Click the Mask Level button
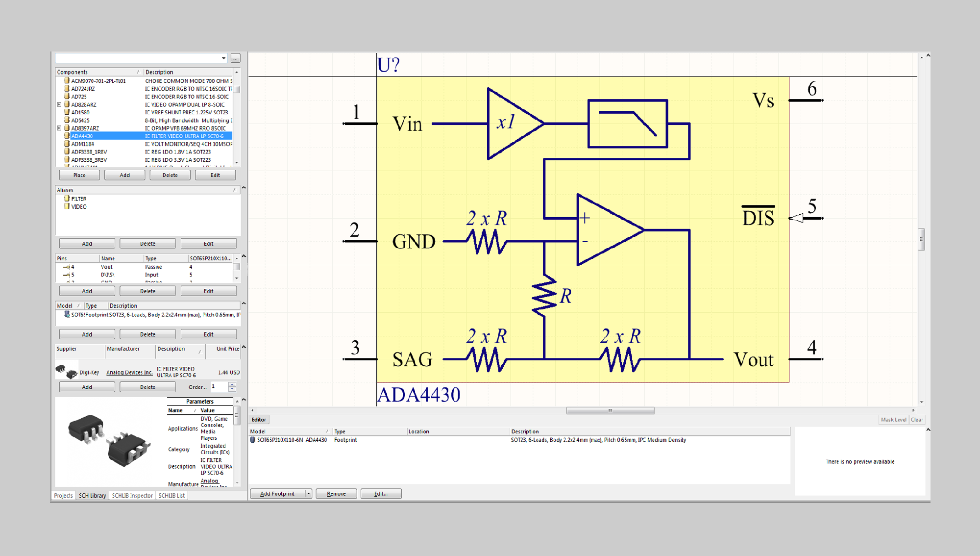This screenshot has height=556, width=980. [894, 420]
